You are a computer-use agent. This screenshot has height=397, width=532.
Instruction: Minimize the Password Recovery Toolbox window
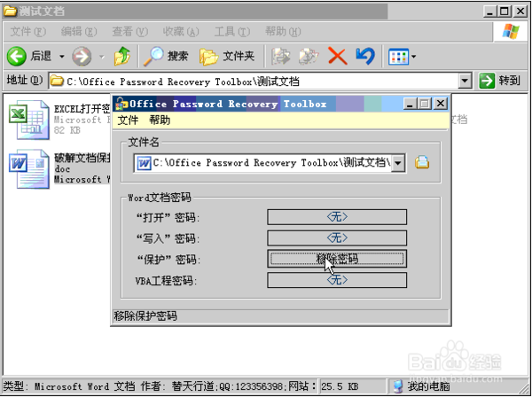coord(410,104)
